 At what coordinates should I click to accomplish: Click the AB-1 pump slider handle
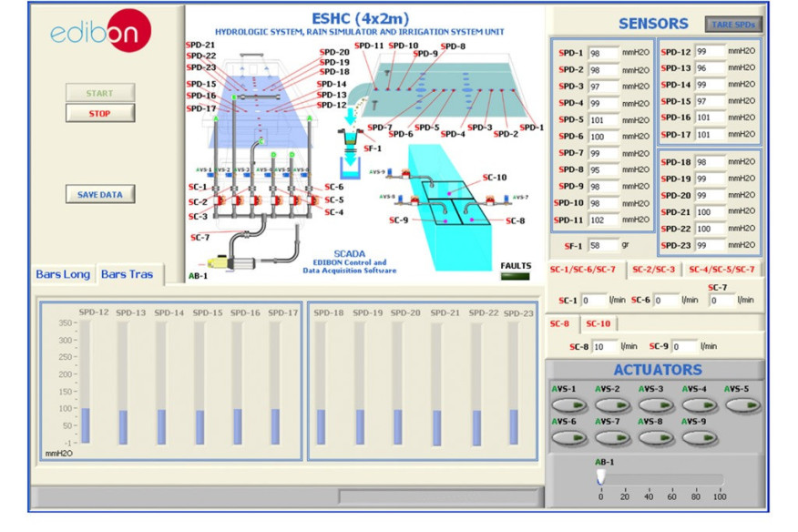tap(601, 478)
